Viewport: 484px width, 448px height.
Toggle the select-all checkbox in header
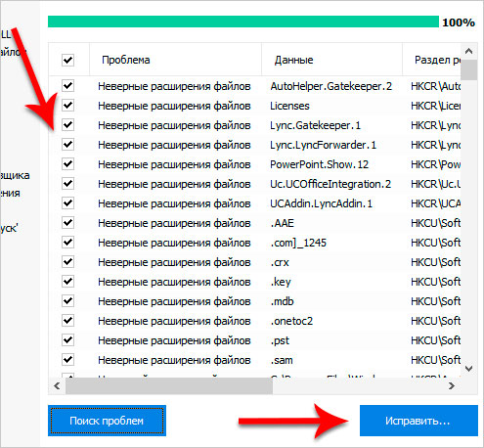click(x=67, y=60)
